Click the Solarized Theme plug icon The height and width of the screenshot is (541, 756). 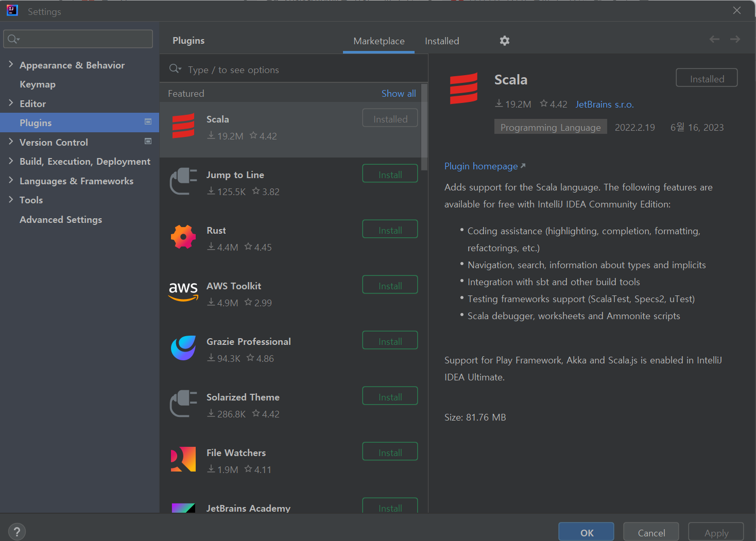183,404
